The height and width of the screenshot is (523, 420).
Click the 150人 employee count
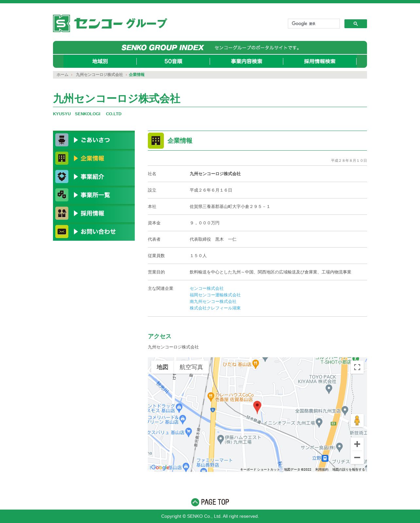pos(198,256)
